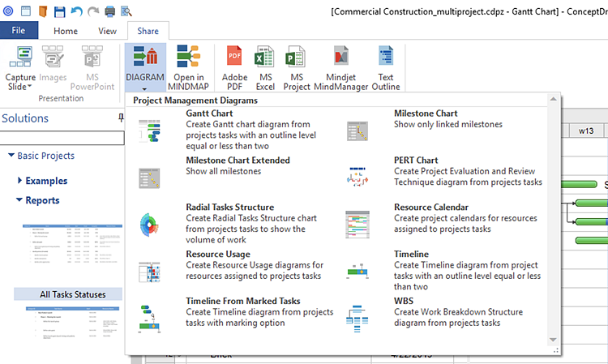Export to MS Project
Viewport: 608px width, 364px height.
297,68
